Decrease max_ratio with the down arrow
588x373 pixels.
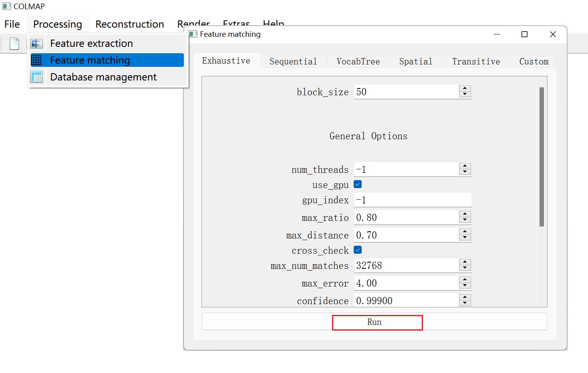click(x=465, y=221)
